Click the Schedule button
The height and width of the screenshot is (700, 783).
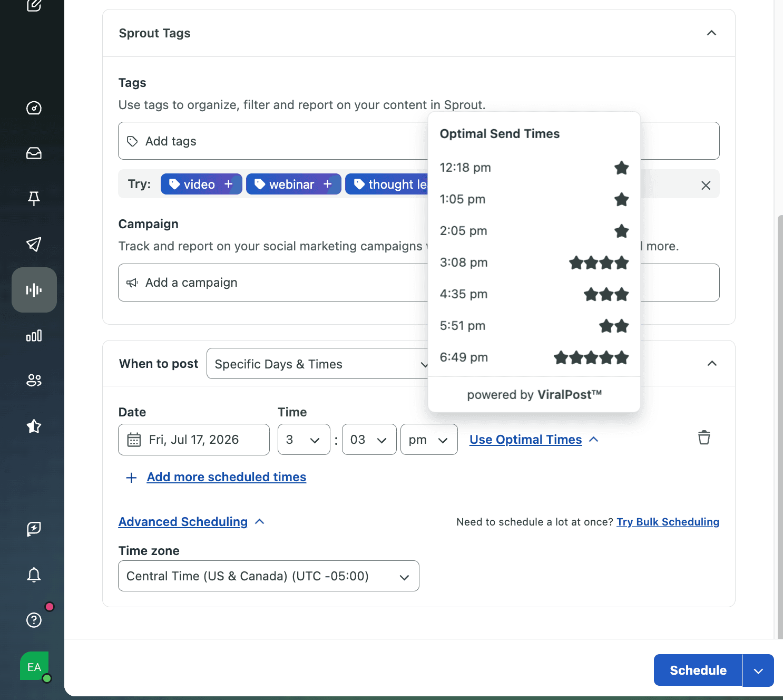698,670
